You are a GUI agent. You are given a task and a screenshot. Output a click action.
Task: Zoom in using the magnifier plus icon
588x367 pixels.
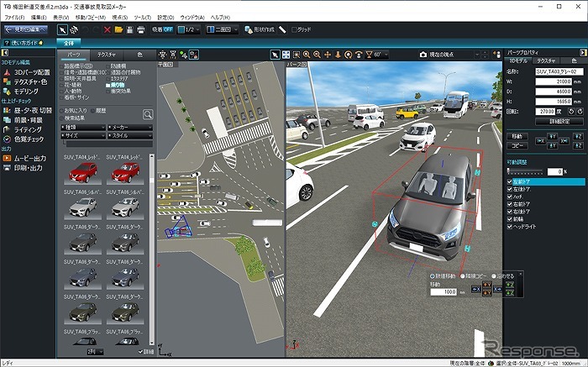pyautogui.click(x=306, y=55)
